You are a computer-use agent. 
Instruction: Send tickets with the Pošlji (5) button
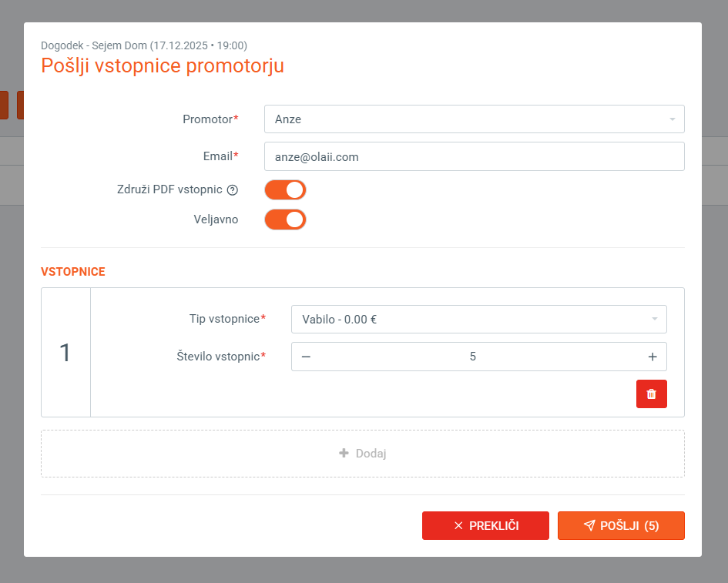[x=621, y=525]
